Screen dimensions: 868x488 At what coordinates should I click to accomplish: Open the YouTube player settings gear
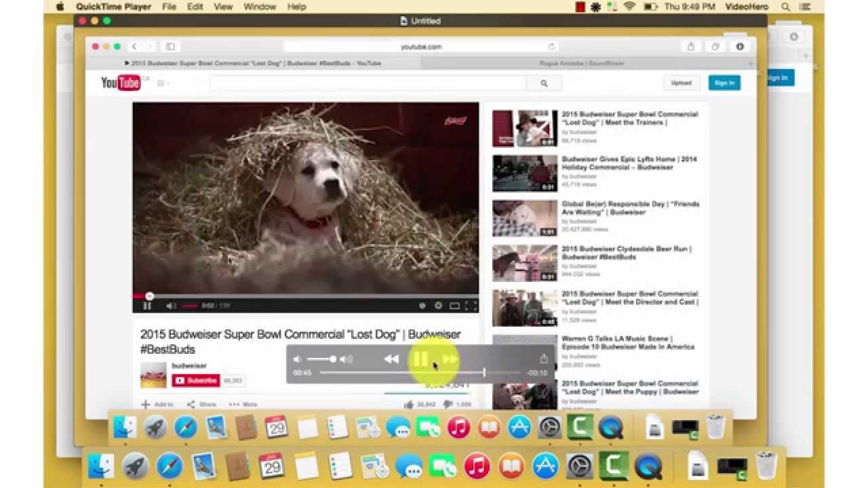tap(438, 306)
